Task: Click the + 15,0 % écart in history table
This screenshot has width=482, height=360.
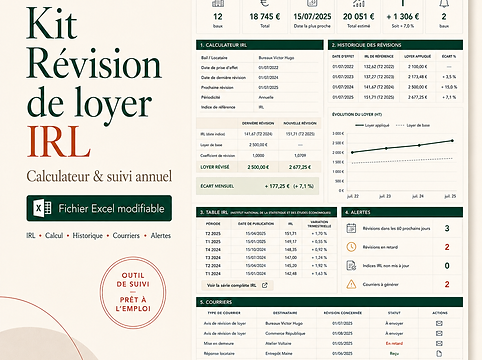Action: pyautogui.click(x=449, y=87)
